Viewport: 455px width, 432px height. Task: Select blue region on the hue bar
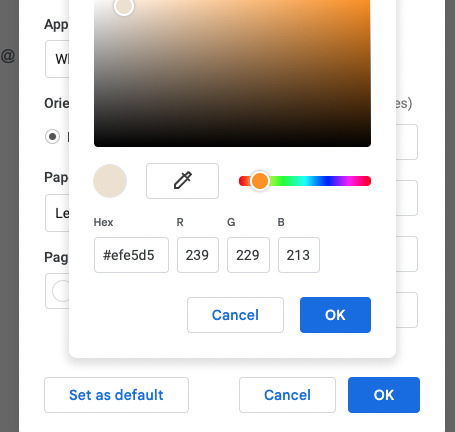click(328, 181)
